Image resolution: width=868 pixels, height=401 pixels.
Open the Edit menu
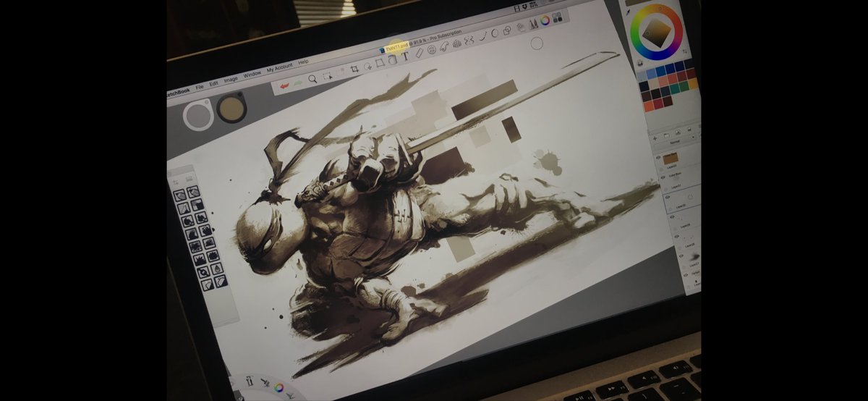pos(214,83)
